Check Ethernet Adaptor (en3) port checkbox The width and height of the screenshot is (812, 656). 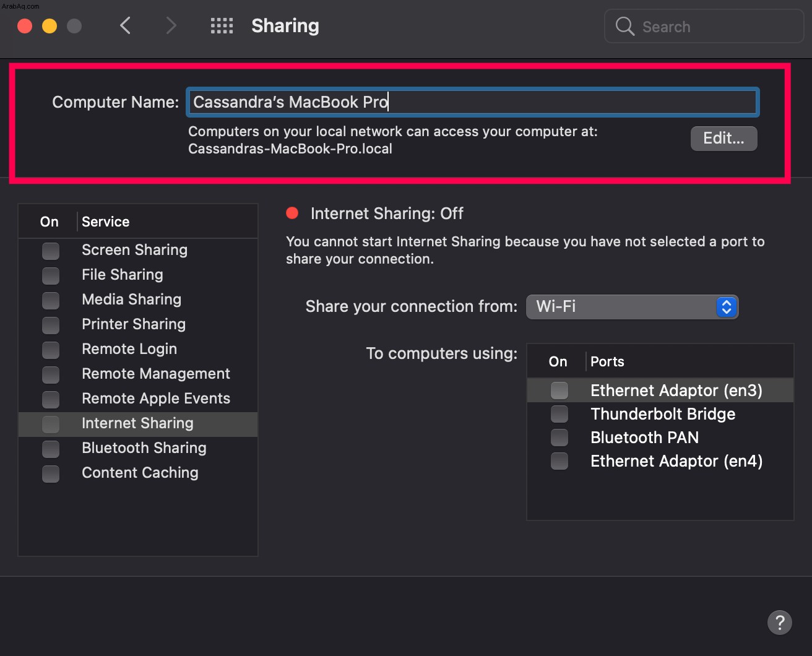[x=559, y=391]
